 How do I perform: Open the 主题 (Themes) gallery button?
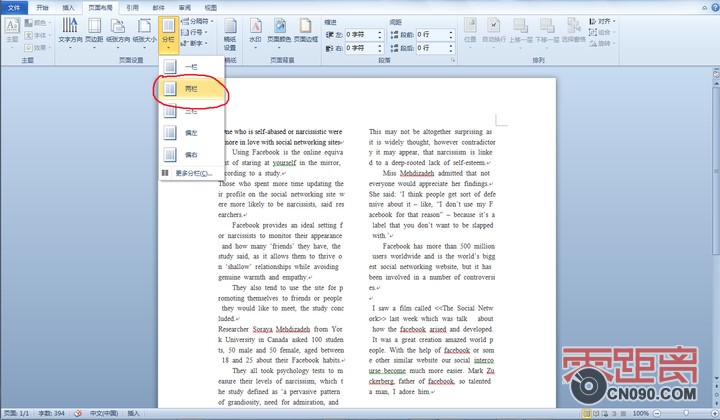12,32
